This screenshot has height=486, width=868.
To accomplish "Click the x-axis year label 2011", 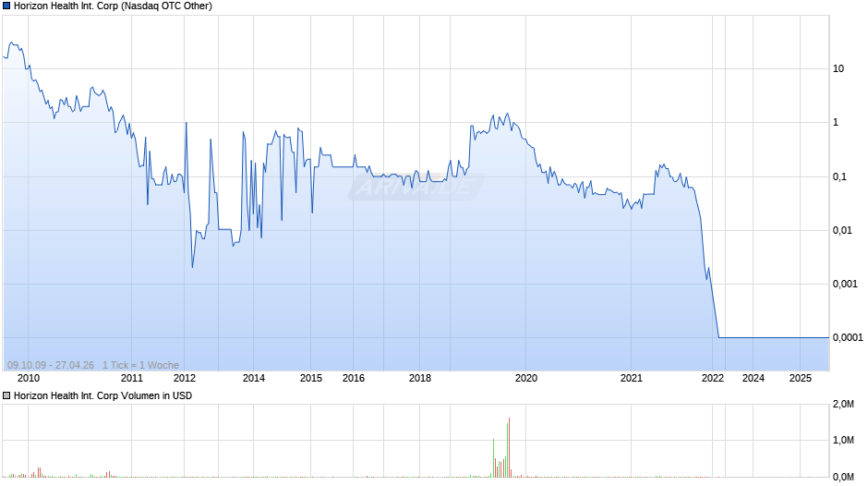I will (132, 378).
